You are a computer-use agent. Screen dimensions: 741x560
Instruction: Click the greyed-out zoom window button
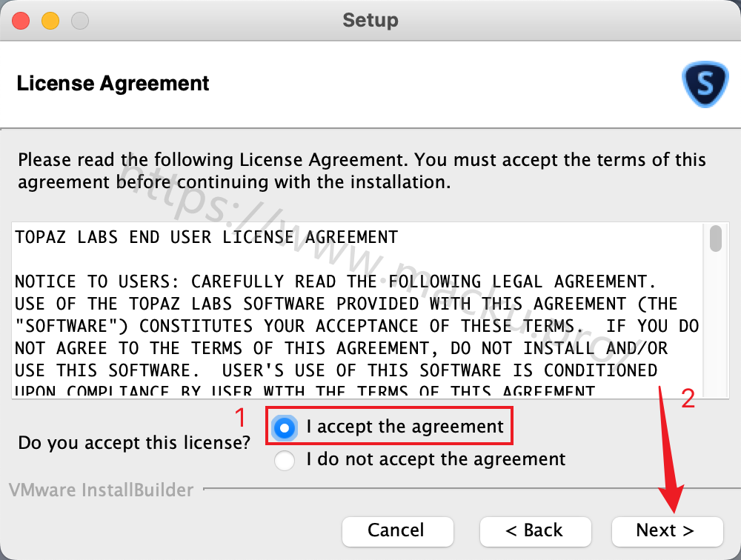80,21
